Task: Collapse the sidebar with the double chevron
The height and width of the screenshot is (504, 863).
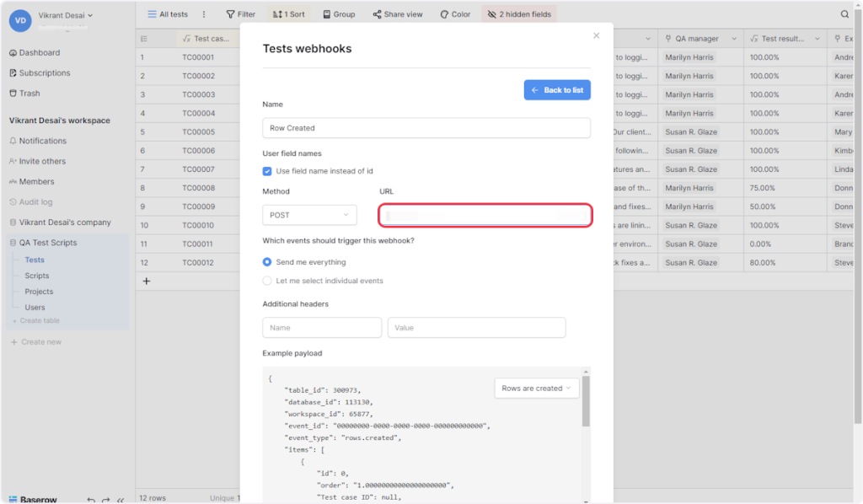Action: click(x=121, y=499)
